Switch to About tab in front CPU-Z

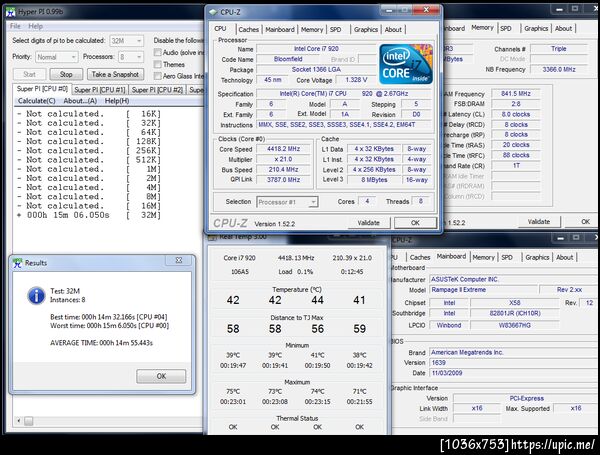tap(393, 29)
